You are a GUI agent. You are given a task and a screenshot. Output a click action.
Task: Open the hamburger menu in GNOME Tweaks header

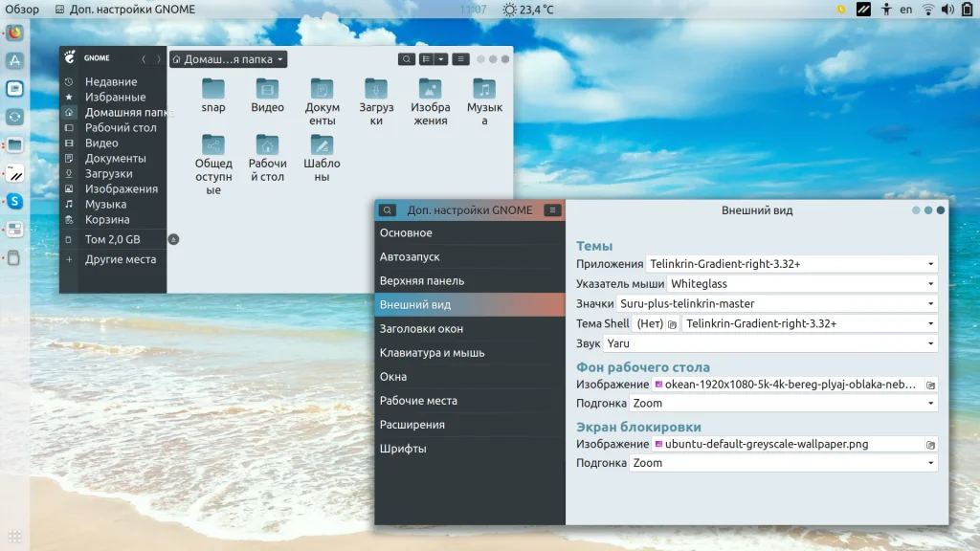(x=552, y=210)
